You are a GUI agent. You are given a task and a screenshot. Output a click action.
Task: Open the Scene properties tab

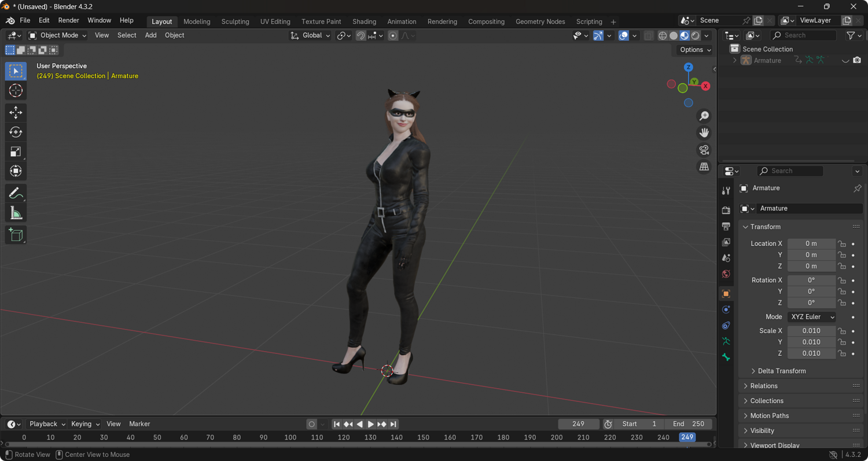click(726, 258)
